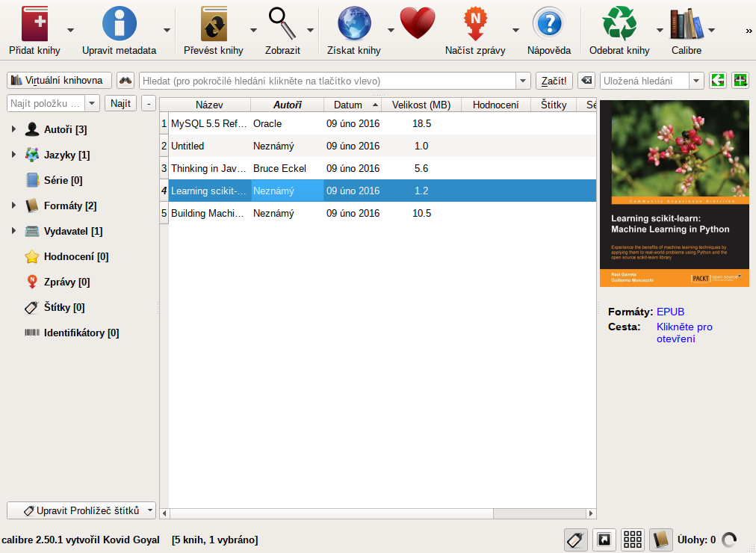Click the Získat knihy globe icon

tap(354, 23)
